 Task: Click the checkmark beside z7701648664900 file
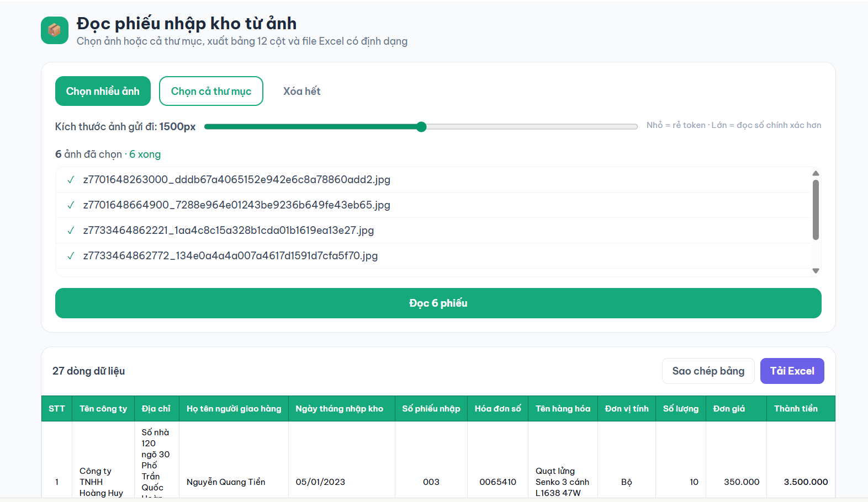point(71,205)
